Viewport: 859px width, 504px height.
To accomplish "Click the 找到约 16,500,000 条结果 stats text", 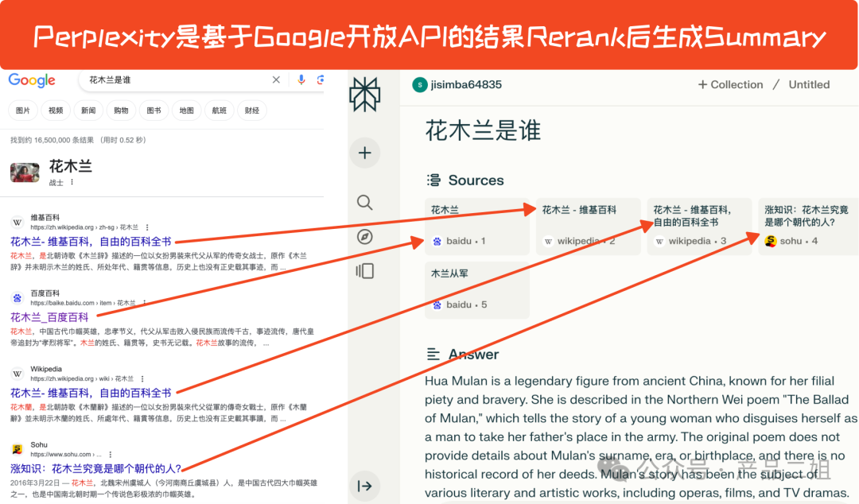I will pyautogui.click(x=78, y=140).
